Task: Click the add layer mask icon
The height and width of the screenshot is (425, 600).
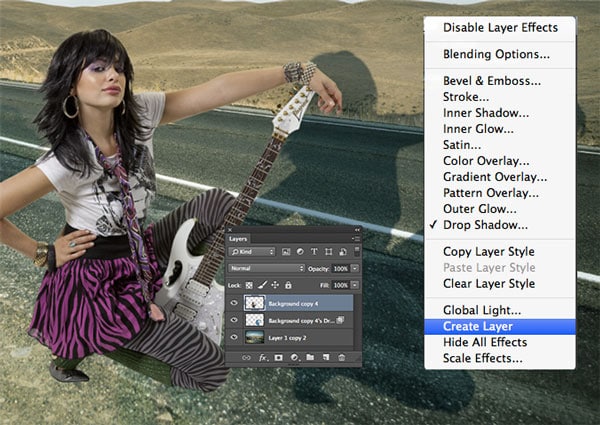Action: [x=278, y=357]
